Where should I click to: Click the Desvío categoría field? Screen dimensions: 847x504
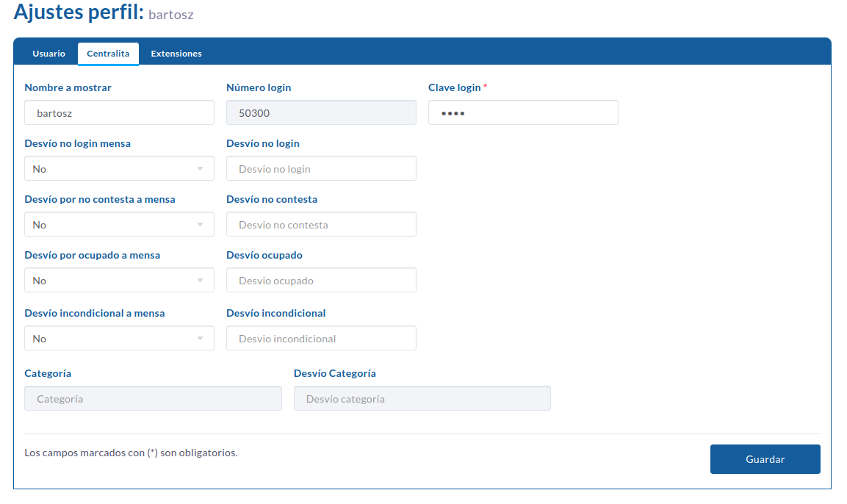[x=422, y=399]
